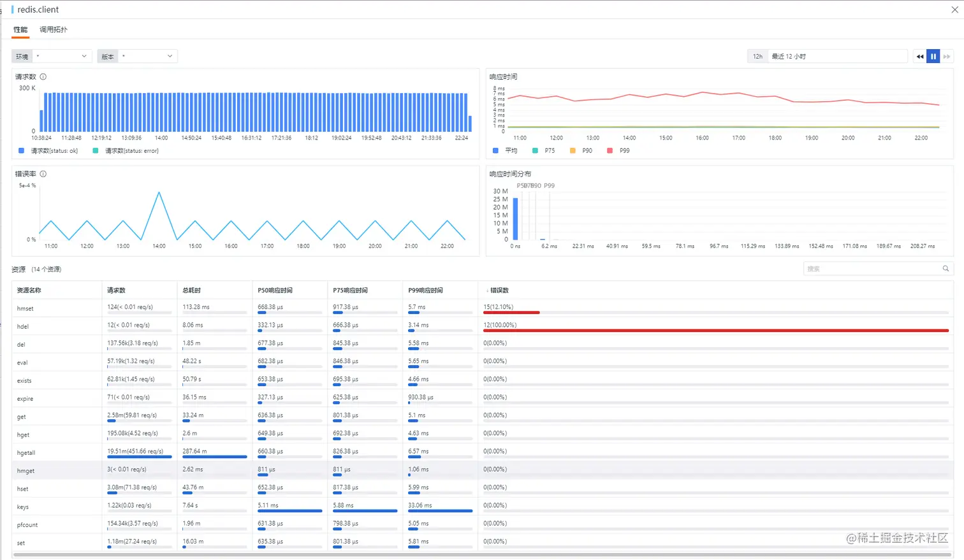Select the hdel resource row
The width and height of the screenshot is (964, 560).
482,326
